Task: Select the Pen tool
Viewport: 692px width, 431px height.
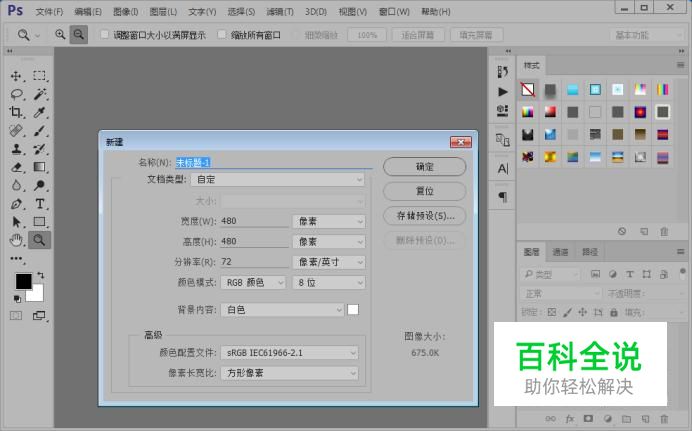Action: click(16, 204)
